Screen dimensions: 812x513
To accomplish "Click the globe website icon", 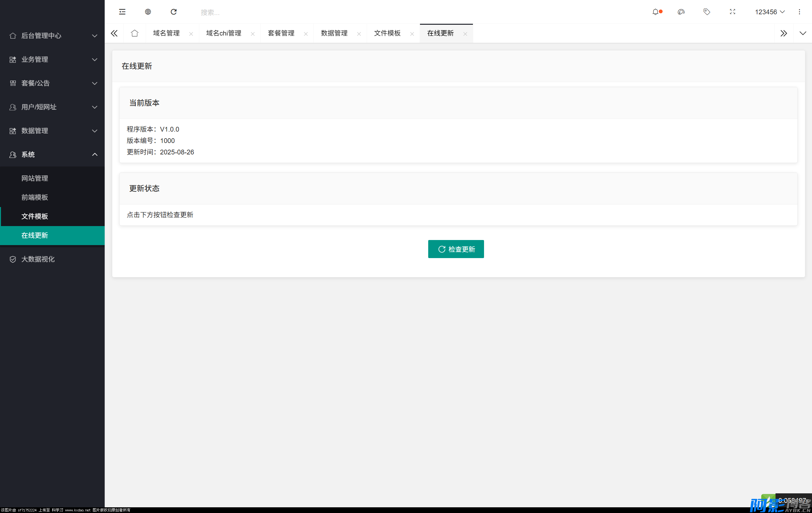I will tap(148, 12).
